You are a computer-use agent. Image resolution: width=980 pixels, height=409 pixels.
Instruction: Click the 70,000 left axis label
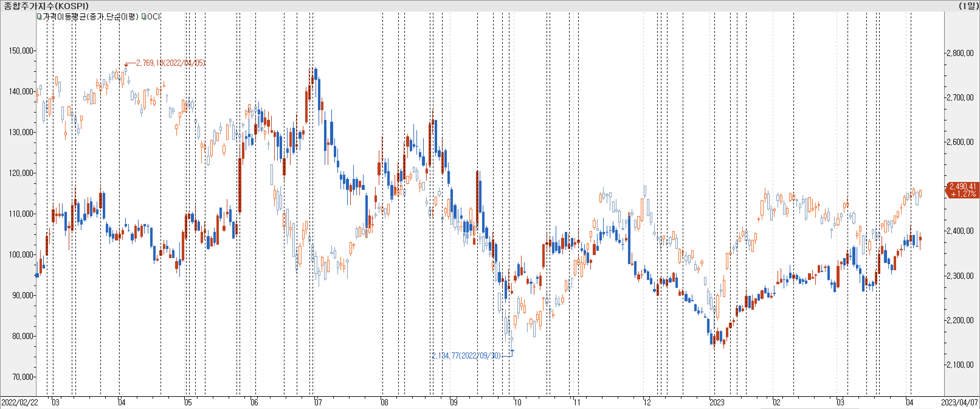23,377
